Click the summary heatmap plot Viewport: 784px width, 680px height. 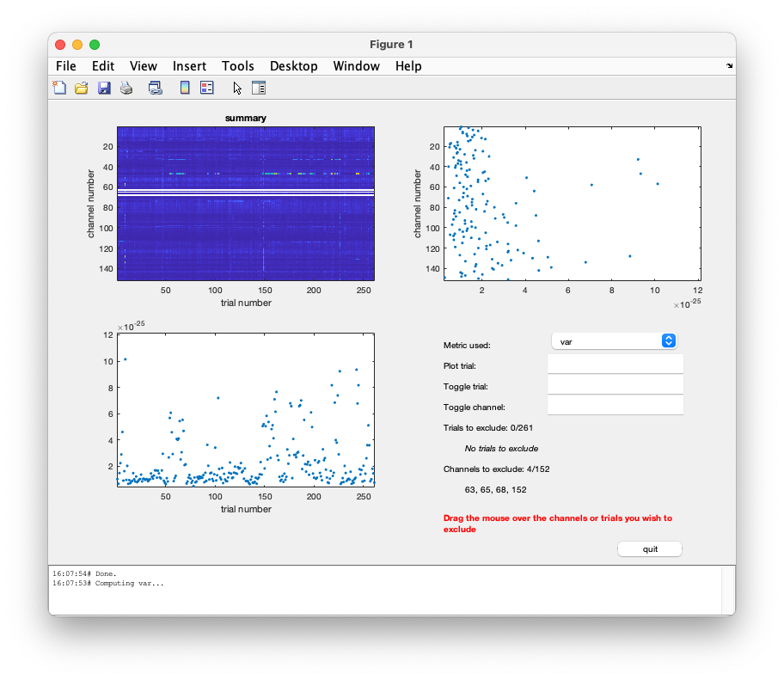click(246, 203)
